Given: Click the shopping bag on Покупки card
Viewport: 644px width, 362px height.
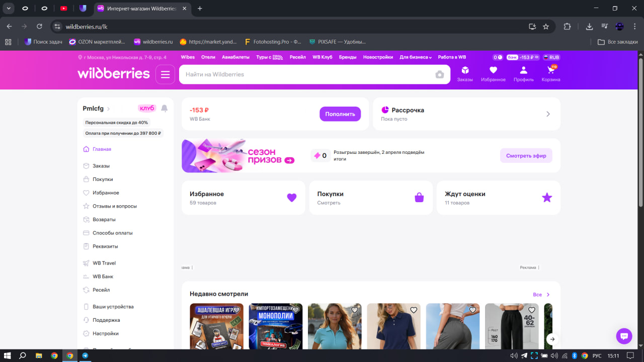Looking at the screenshot, I should coord(419,198).
